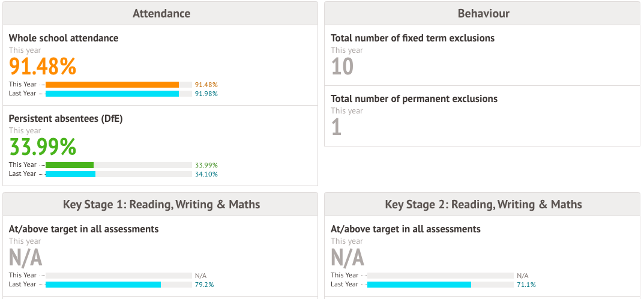Select the Key Stage 2 panel header
Screen dimensions: 644x299
click(483, 204)
